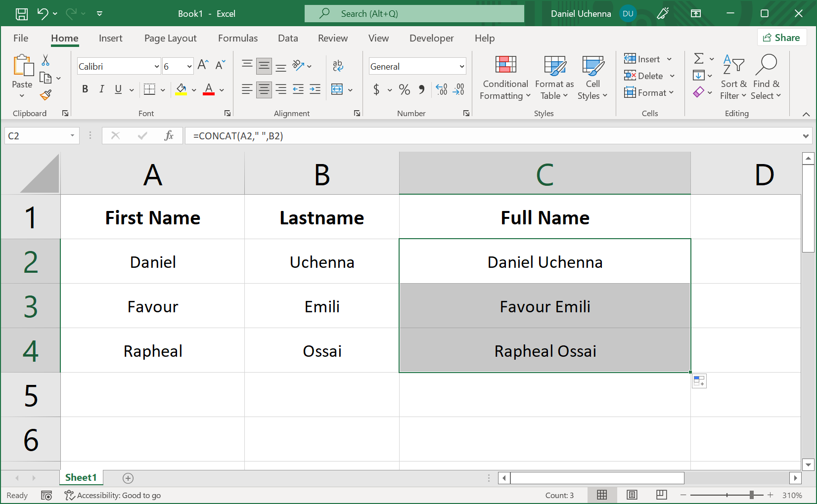The image size is (817, 504).
Task: Select the Cell Styles icon
Action: click(x=592, y=78)
